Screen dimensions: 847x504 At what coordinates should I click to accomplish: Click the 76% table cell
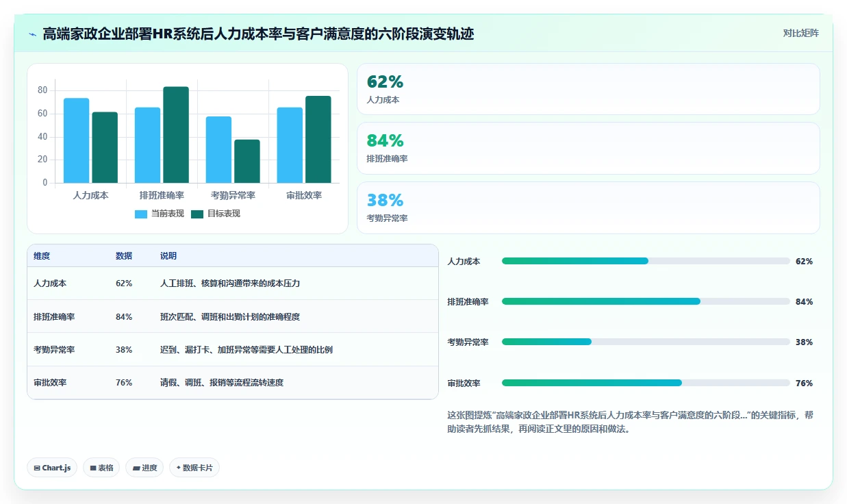[124, 382]
